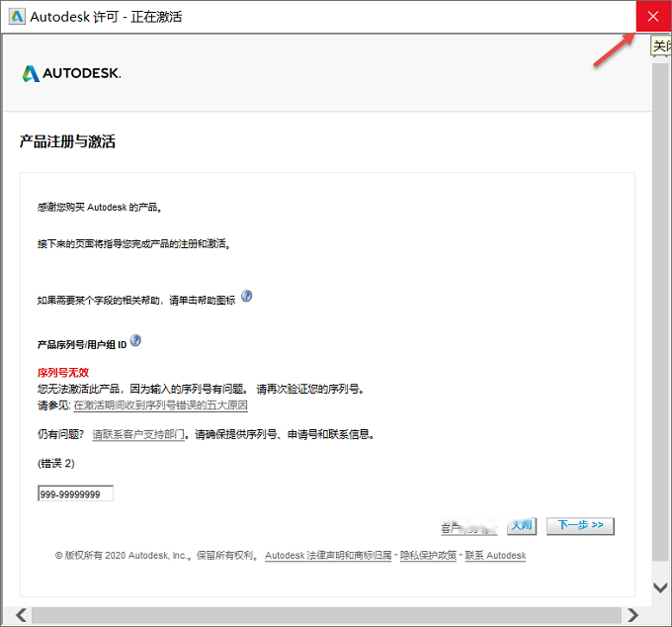Click the 感谢您购买 Autodesk 的产品 text
Viewport: 672px width, 627px height.
coord(100,208)
